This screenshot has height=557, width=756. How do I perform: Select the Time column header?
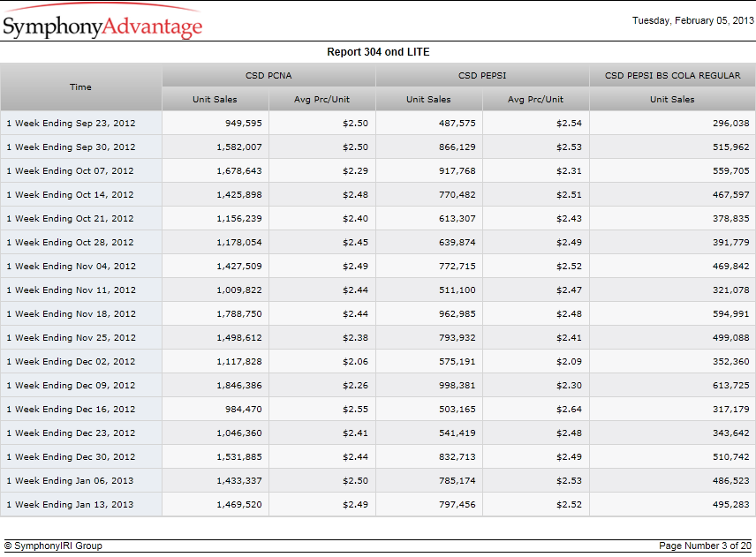tap(80, 87)
